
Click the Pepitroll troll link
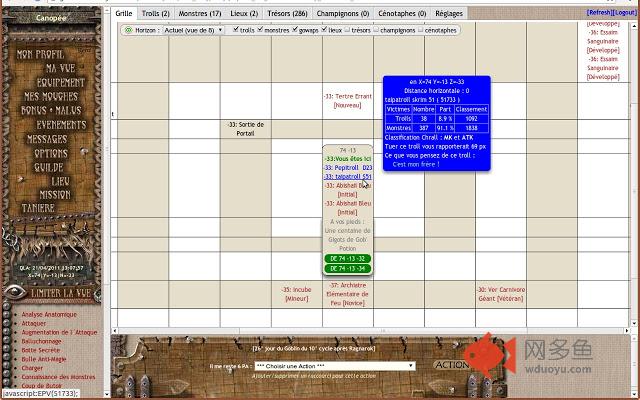point(348,168)
